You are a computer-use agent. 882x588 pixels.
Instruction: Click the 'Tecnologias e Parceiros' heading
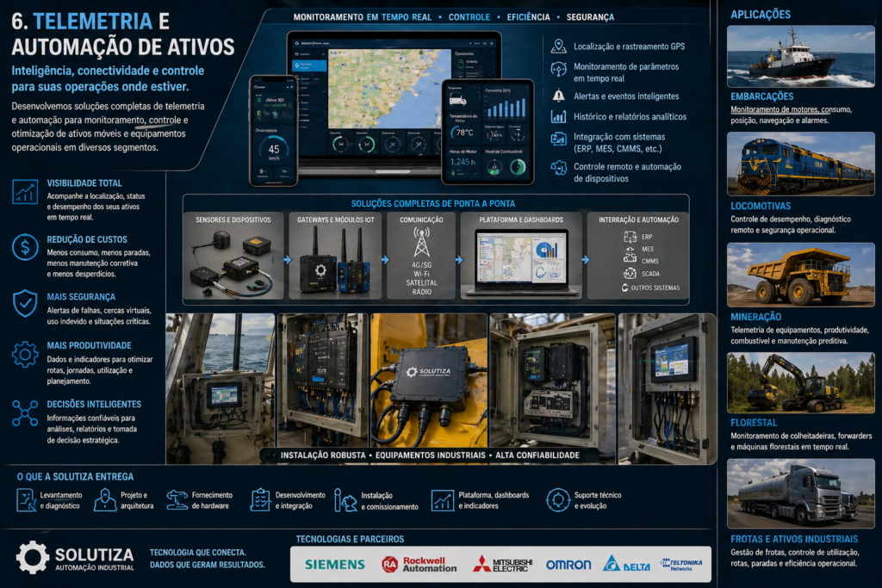(x=350, y=539)
